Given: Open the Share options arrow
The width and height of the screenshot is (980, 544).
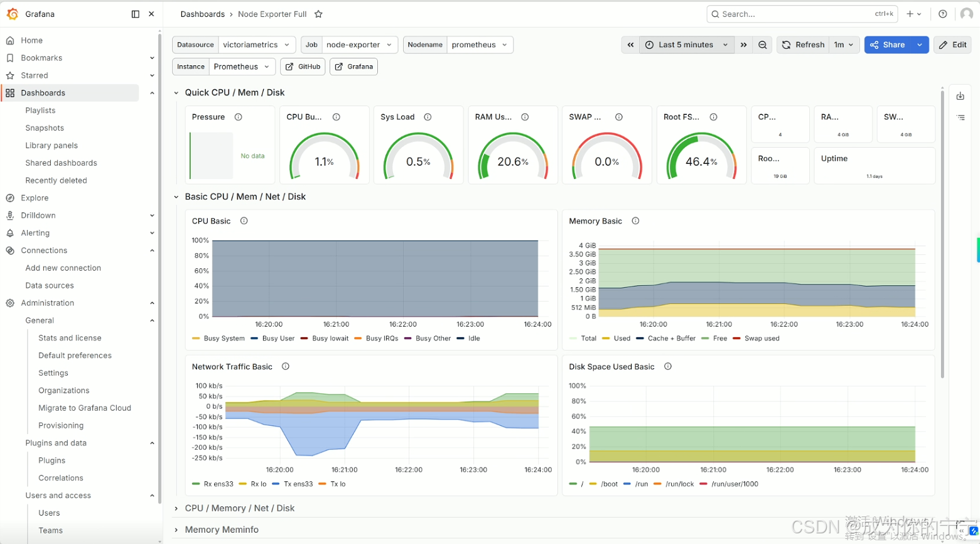Looking at the screenshot, I should (x=920, y=45).
